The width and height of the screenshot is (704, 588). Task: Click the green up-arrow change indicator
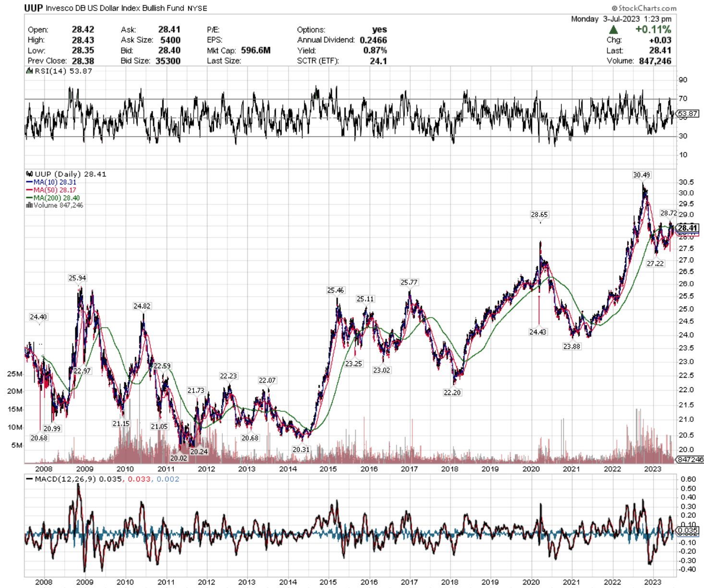613,30
